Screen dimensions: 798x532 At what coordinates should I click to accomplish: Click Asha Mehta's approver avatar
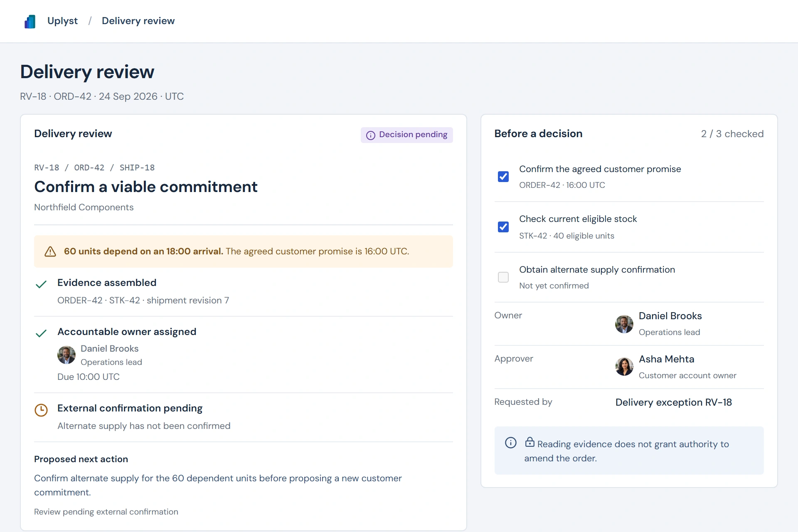(x=624, y=367)
